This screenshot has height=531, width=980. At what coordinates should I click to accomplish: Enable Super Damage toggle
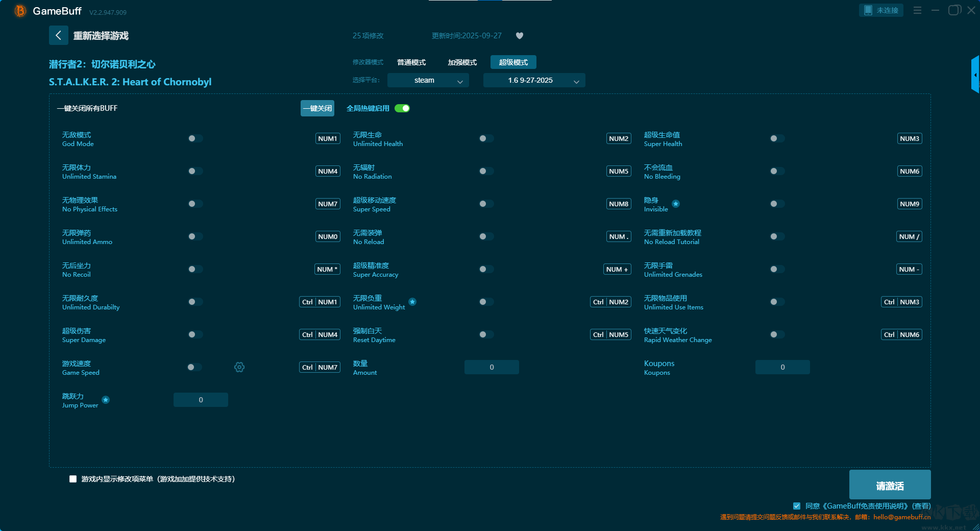[195, 334]
